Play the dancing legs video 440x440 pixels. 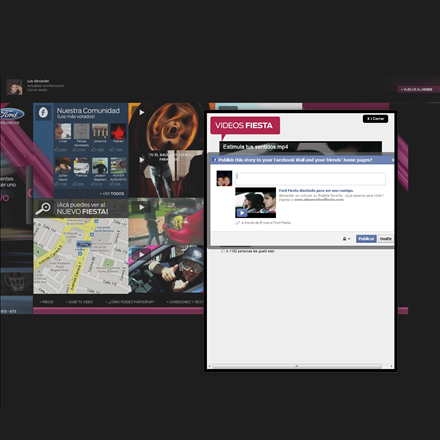(141, 160)
